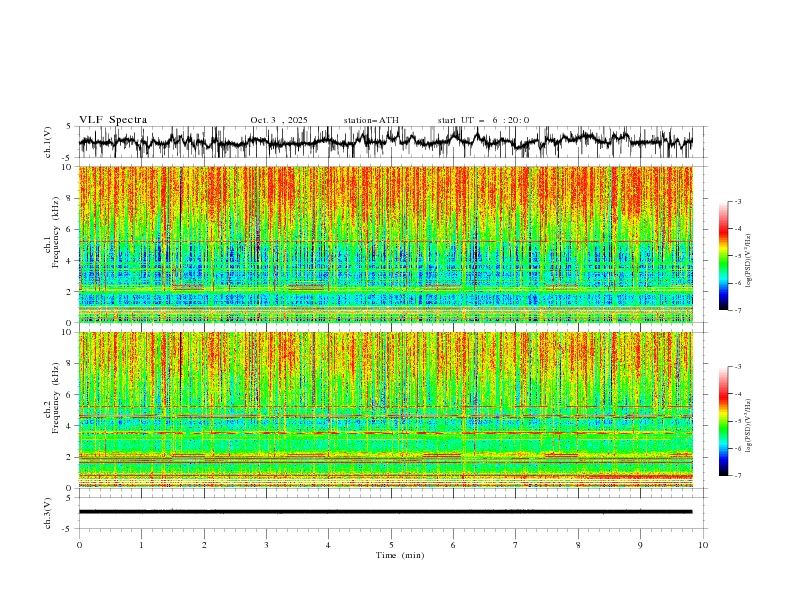Select the "ch.1(V)" axis label

(x=48, y=142)
